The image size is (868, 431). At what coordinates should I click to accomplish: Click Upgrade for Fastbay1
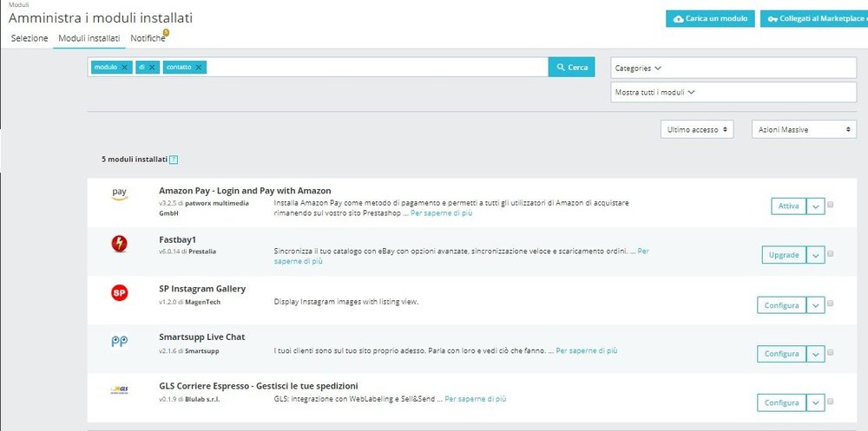784,255
